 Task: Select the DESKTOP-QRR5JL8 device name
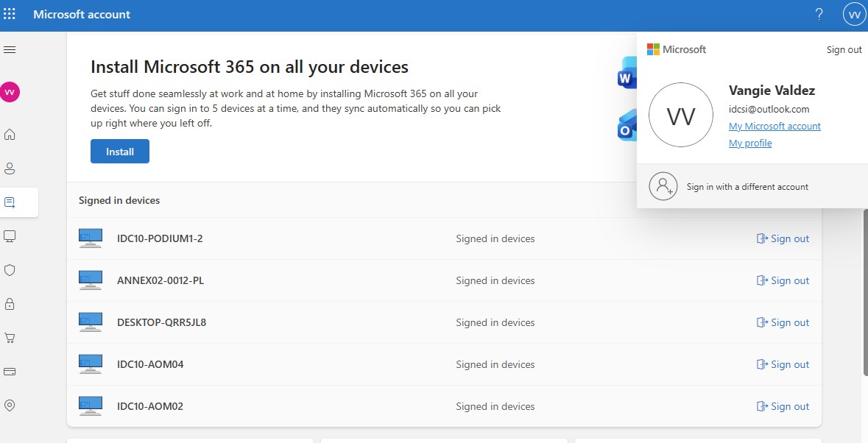coord(162,322)
